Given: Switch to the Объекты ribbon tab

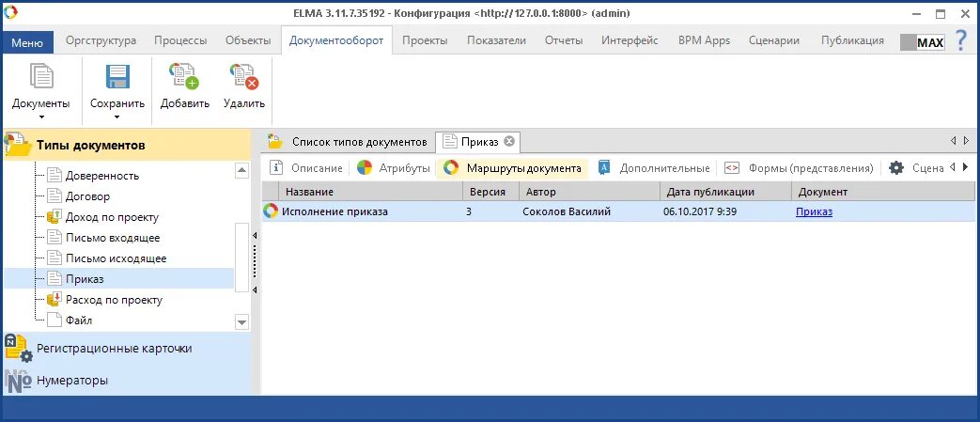Looking at the screenshot, I should click(248, 40).
